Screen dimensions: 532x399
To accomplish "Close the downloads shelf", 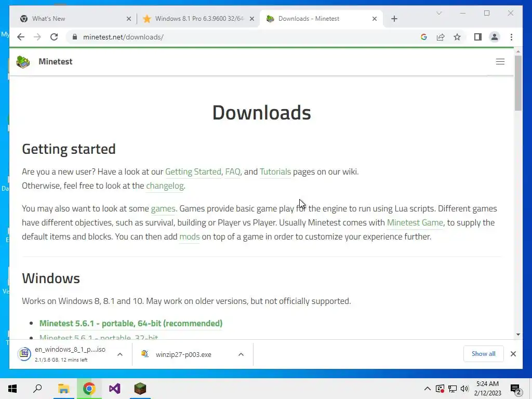I will click(513, 354).
